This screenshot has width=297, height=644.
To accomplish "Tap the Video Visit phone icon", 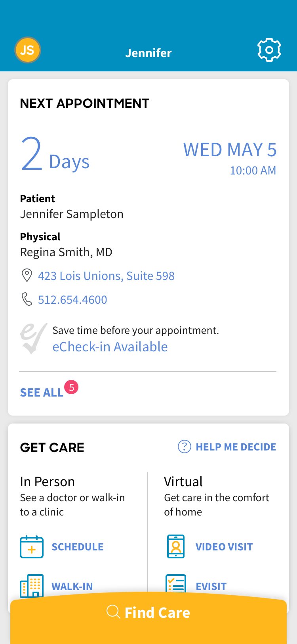I will point(176,547).
